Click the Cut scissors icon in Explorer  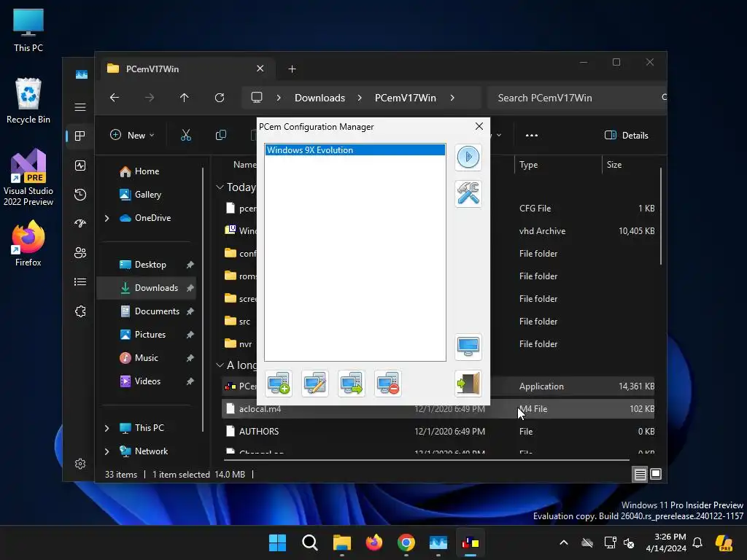tap(186, 135)
